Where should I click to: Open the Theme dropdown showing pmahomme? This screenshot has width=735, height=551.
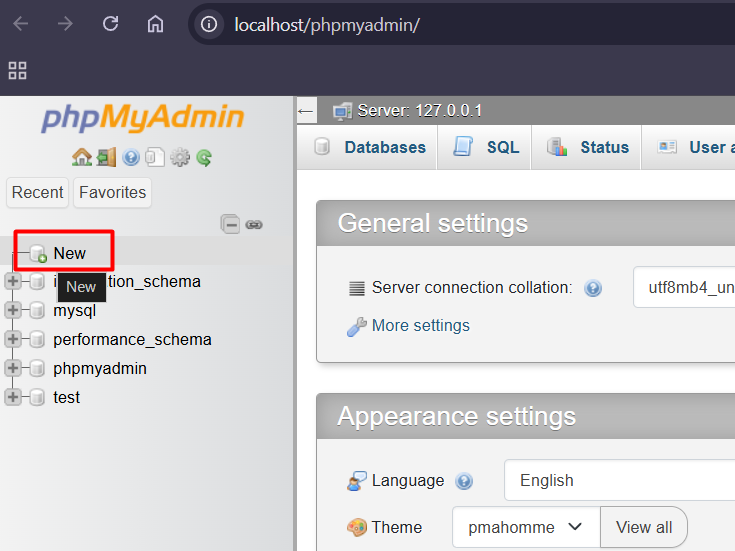pos(525,527)
